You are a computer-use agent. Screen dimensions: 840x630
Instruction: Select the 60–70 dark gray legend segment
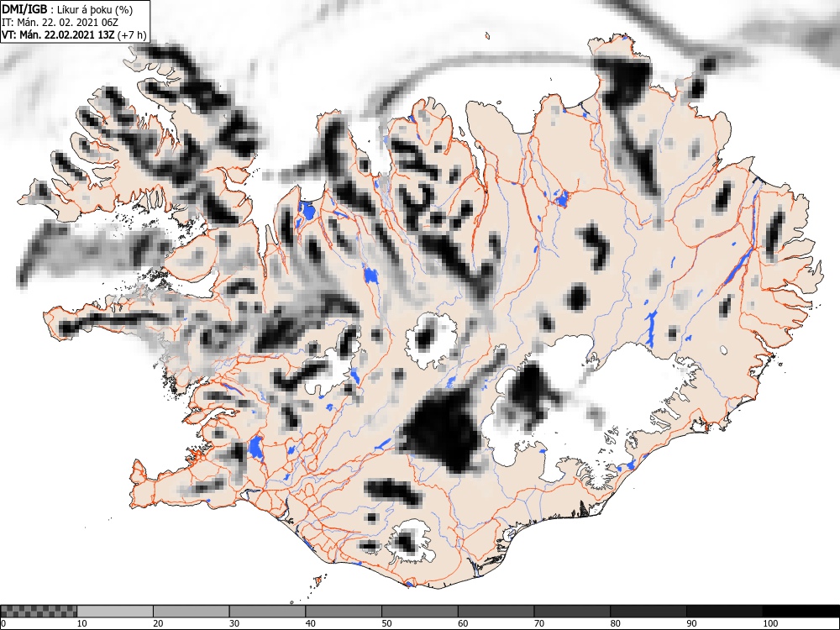[x=496, y=612]
